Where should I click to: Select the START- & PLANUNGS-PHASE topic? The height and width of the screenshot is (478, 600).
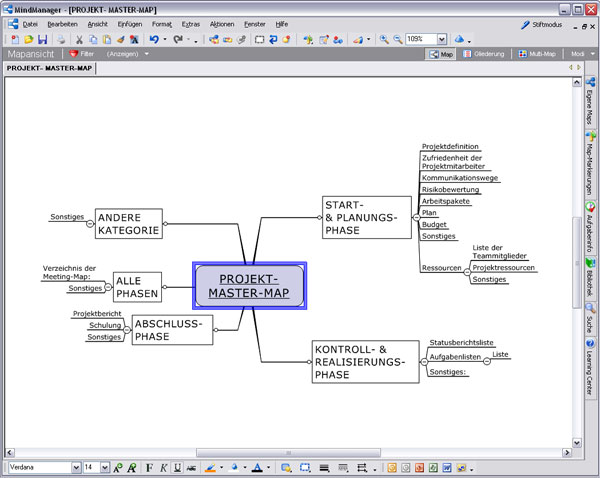pyautogui.click(x=366, y=217)
